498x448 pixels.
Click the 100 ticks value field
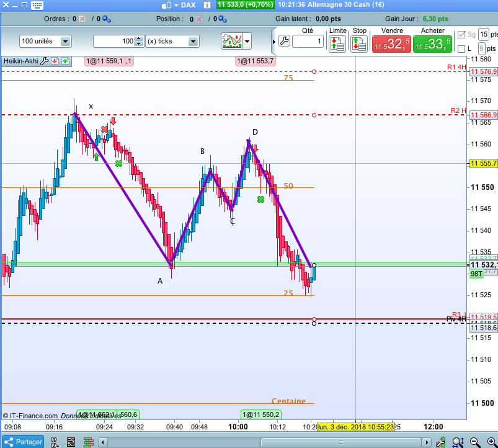pos(114,42)
